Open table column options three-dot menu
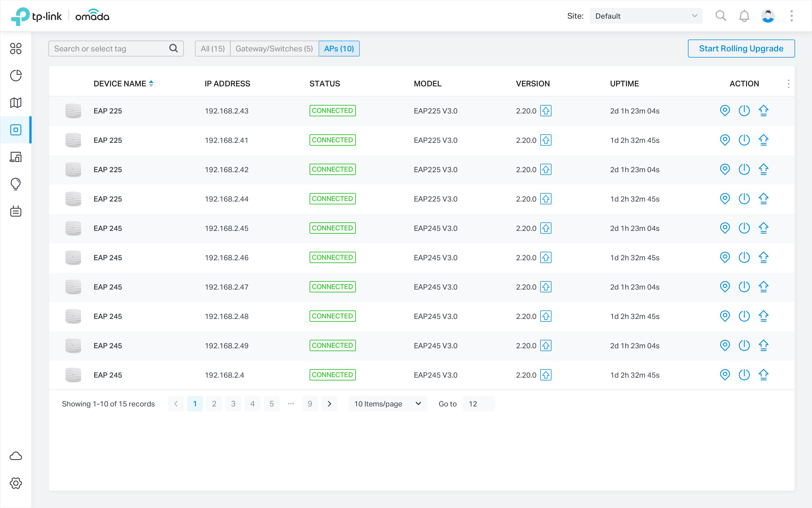The image size is (812, 508). 788,84
